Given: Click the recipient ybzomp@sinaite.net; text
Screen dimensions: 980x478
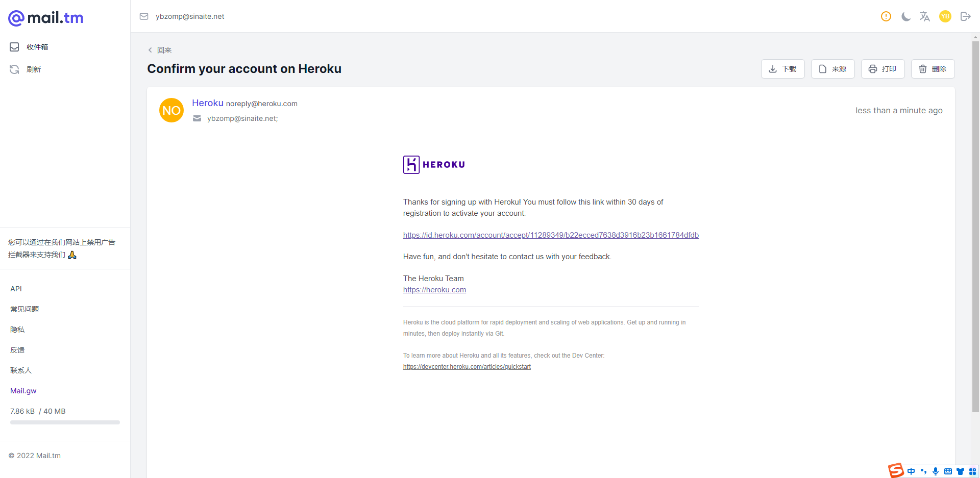Looking at the screenshot, I should click(x=242, y=118).
